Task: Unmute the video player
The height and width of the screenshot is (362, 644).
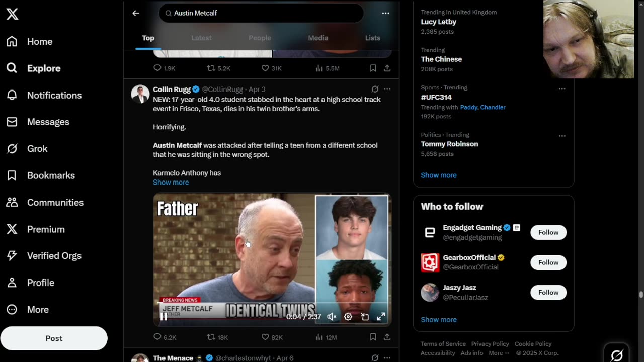Action: [332, 316]
